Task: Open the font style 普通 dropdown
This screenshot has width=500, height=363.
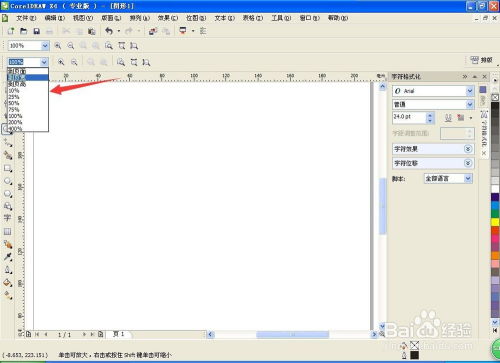Action: (469, 105)
